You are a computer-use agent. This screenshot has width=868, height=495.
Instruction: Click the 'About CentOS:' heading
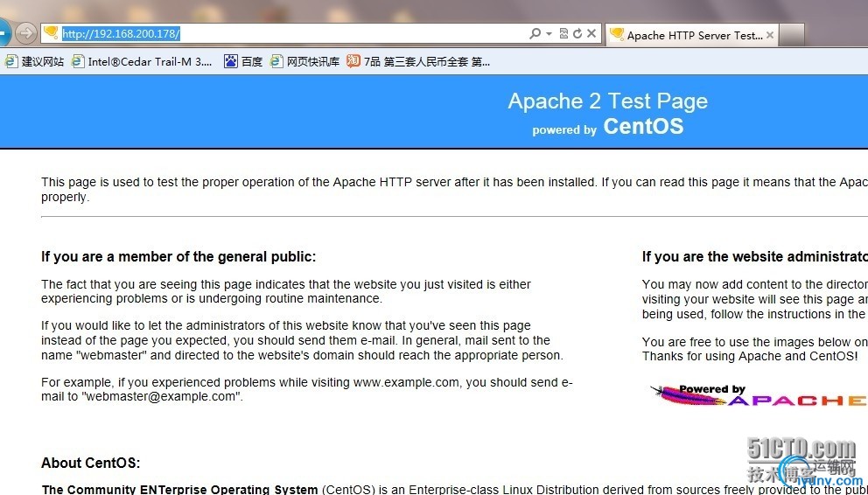click(x=90, y=463)
